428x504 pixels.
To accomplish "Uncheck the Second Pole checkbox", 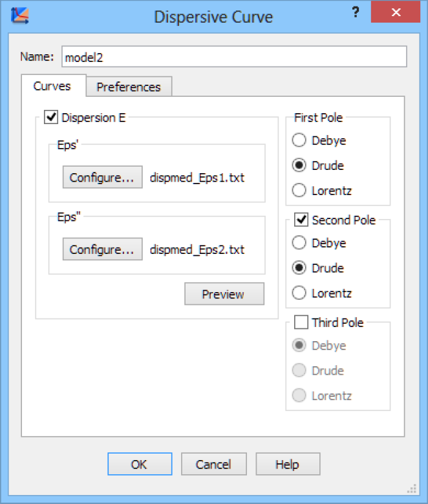I will click(x=301, y=220).
